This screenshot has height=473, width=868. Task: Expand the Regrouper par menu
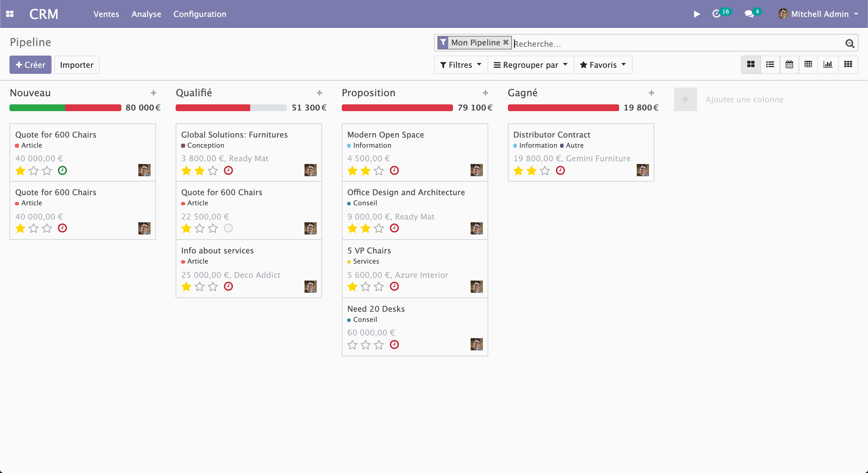click(530, 64)
